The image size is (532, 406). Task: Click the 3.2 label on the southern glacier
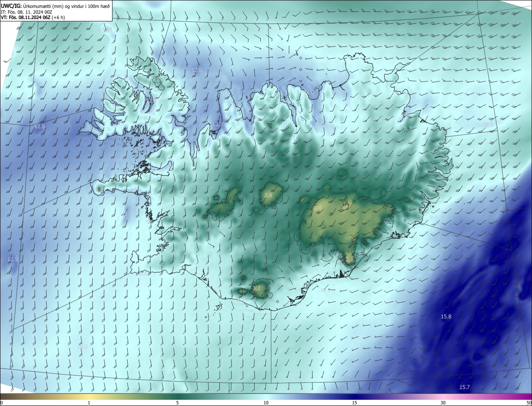click(x=256, y=288)
